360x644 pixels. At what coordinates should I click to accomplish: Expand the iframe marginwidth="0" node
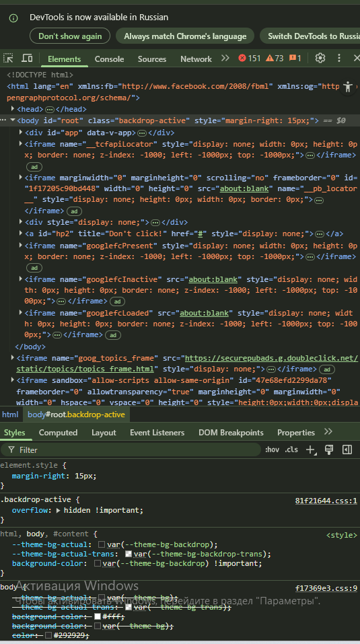[x=21, y=178]
